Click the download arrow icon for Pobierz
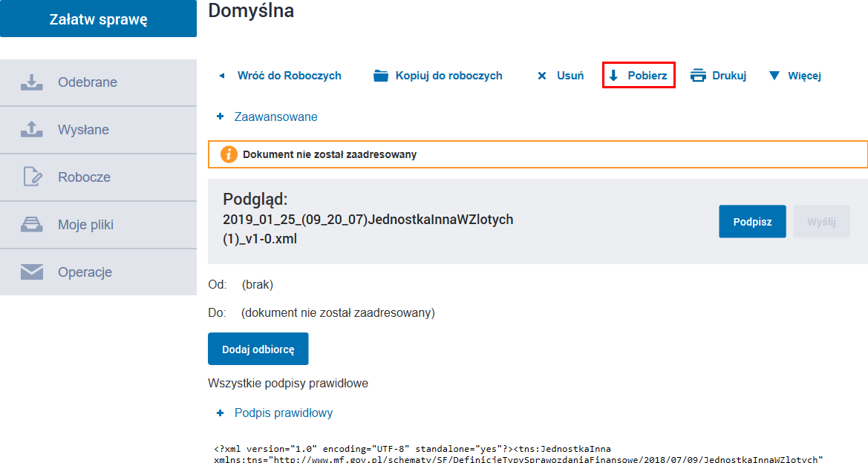 [x=613, y=76]
